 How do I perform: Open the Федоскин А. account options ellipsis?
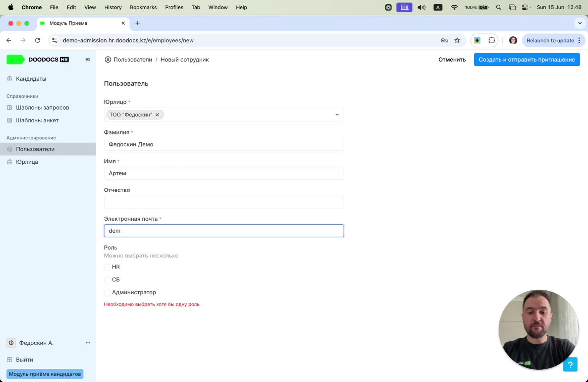88,343
